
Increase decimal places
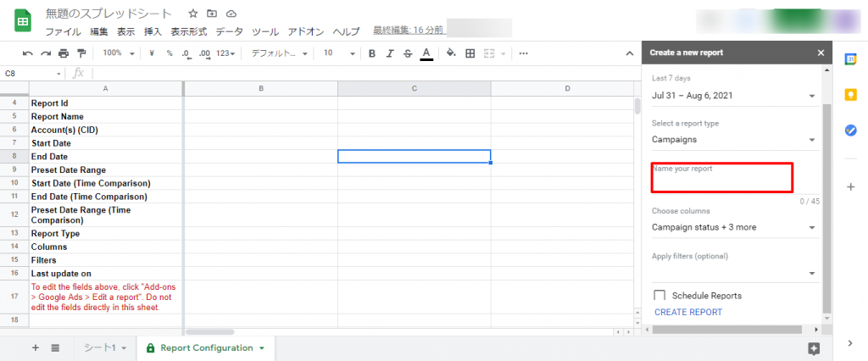tap(205, 53)
